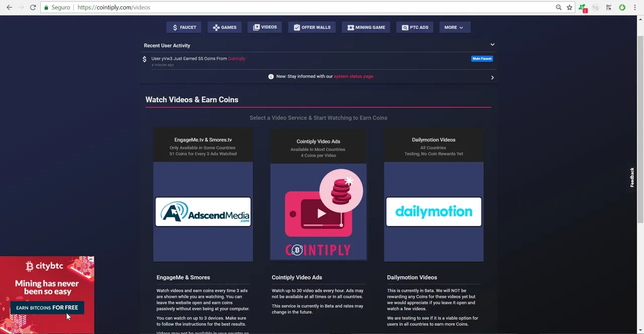Click 'a minute ago' timestamp
This screenshot has width=644, height=334.
[163, 65]
